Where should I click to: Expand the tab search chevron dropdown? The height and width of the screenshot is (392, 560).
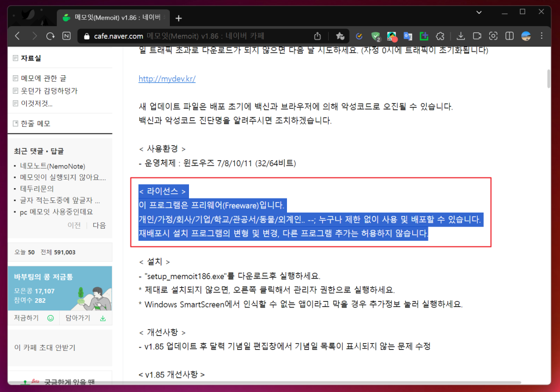pyautogui.click(x=479, y=12)
